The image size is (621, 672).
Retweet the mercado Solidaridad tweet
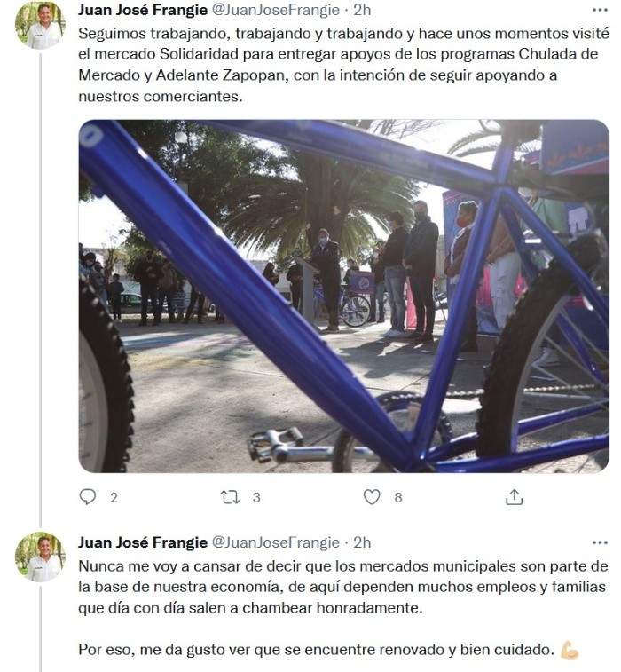tap(230, 497)
